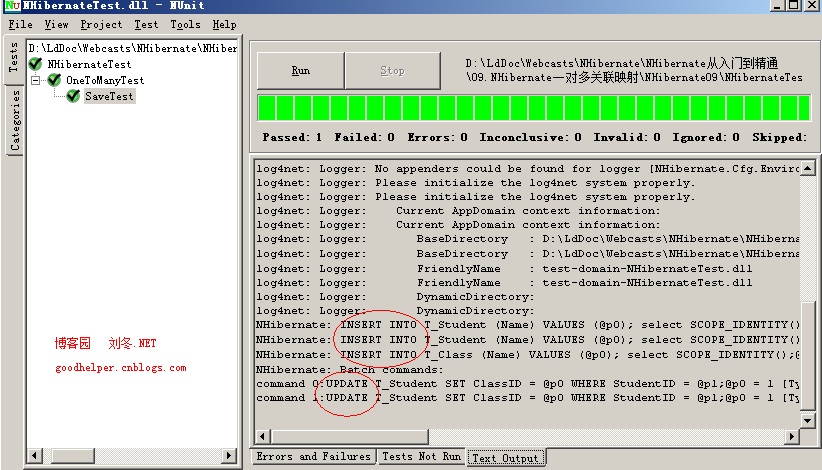Click the 'Invalid: 0' result text
This screenshot has height=470, width=822.
point(626,137)
